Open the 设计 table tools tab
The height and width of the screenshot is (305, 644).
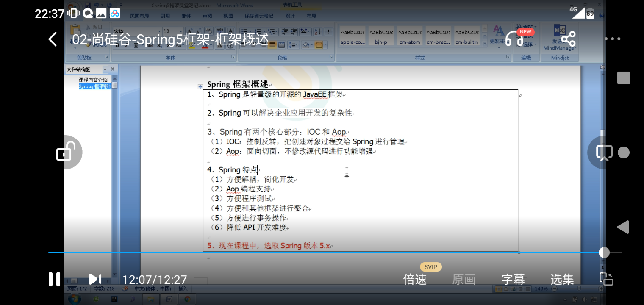pos(290,16)
